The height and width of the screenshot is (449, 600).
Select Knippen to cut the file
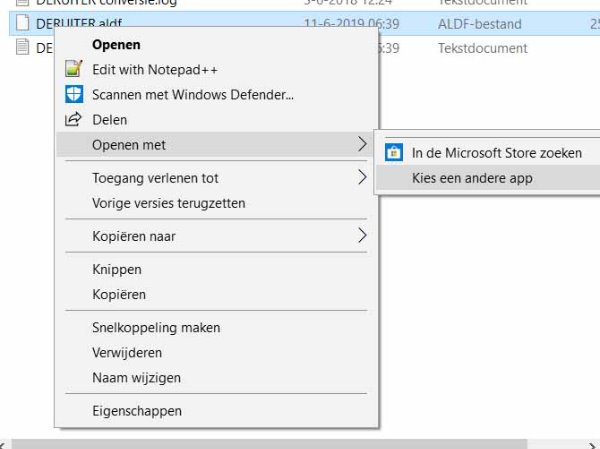pyautogui.click(x=117, y=270)
